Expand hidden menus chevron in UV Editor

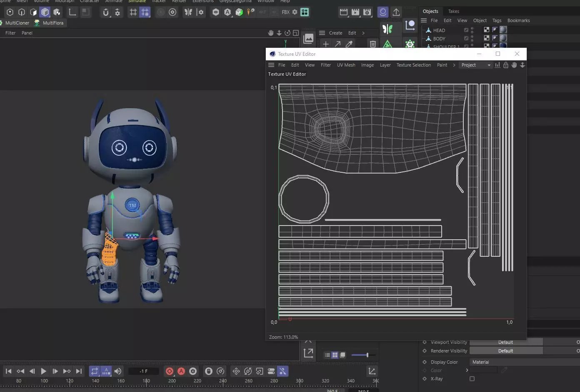[454, 65]
